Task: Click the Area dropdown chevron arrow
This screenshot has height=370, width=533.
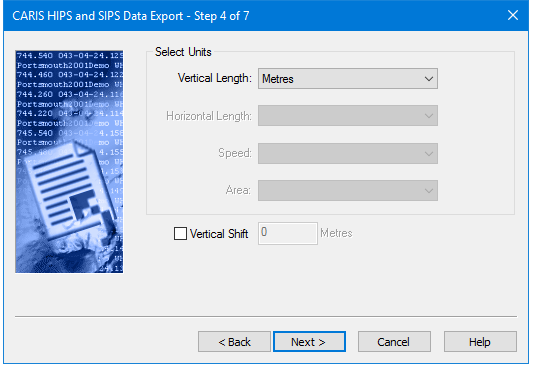Action: [x=429, y=191]
